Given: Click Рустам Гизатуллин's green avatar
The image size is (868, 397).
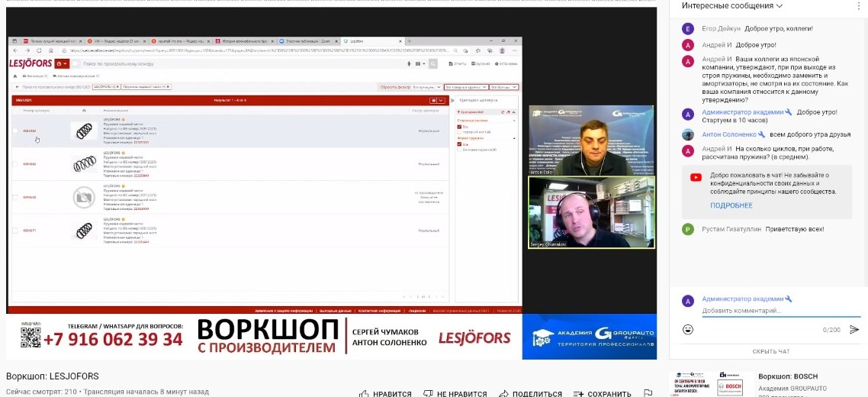Looking at the screenshot, I should pos(688,230).
